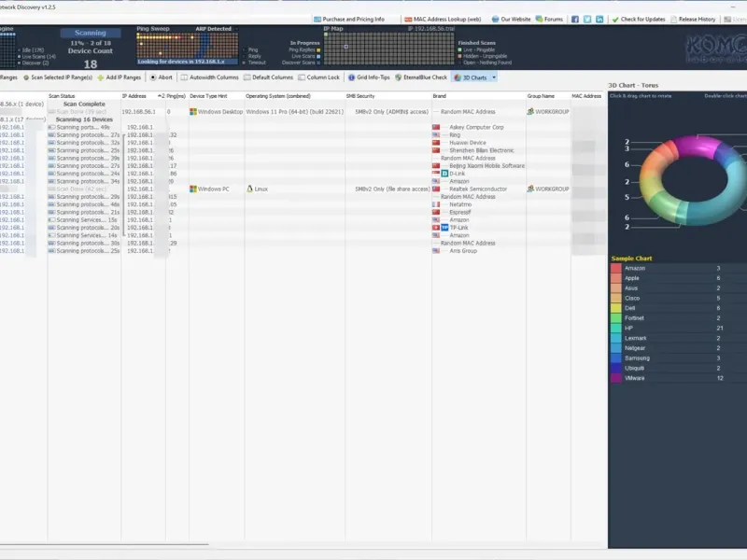Open MAC Address Lookup (web)
The width and height of the screenshot is (747, 560).
point(443,20)
